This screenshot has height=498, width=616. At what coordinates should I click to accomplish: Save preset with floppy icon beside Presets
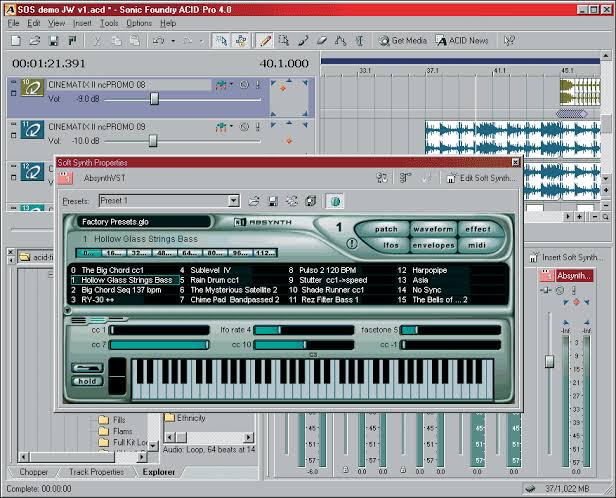point(273,201)
